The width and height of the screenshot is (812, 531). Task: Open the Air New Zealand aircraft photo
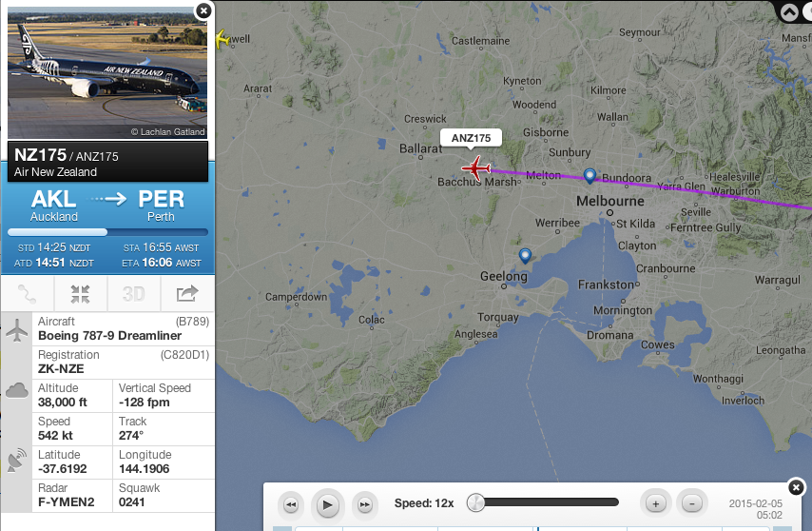(x=107, y=73)
